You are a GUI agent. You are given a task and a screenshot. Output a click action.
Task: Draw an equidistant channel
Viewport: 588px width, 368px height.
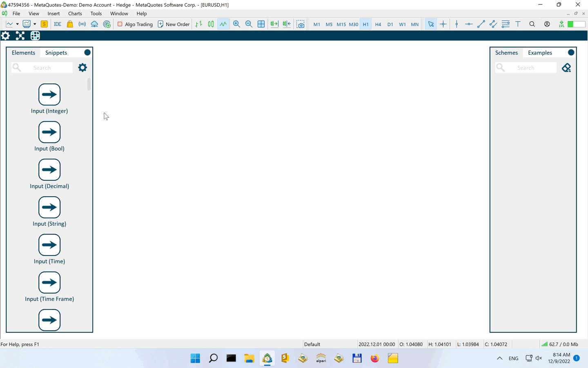[x=493, y=24]
